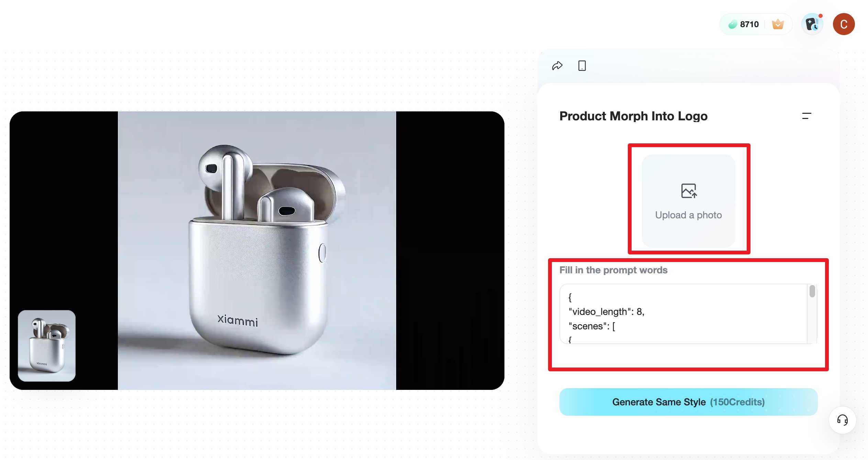This screenshot has width=868, height=460.
Task: Click the prompt box scrollbar handle
Action: click(812, 291)
